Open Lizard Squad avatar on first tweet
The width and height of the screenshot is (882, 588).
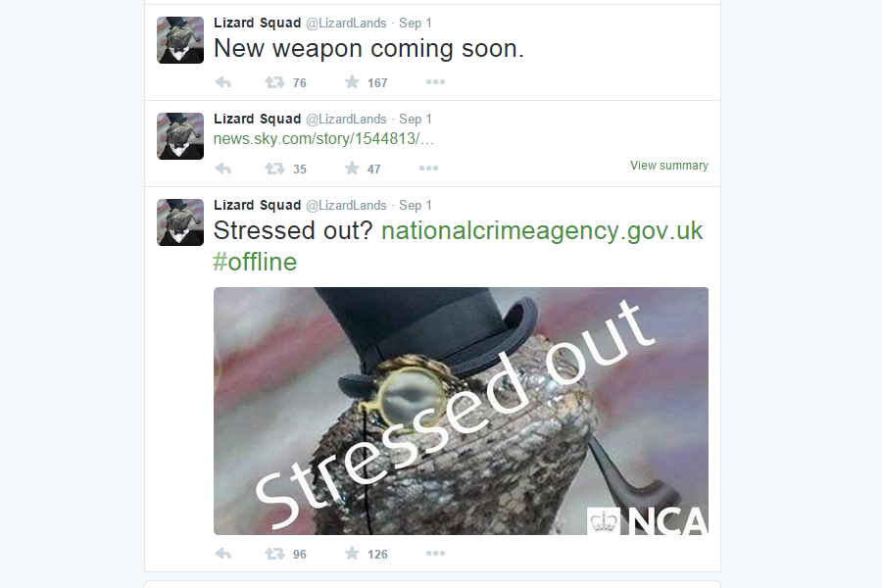(x=180, y=40)
